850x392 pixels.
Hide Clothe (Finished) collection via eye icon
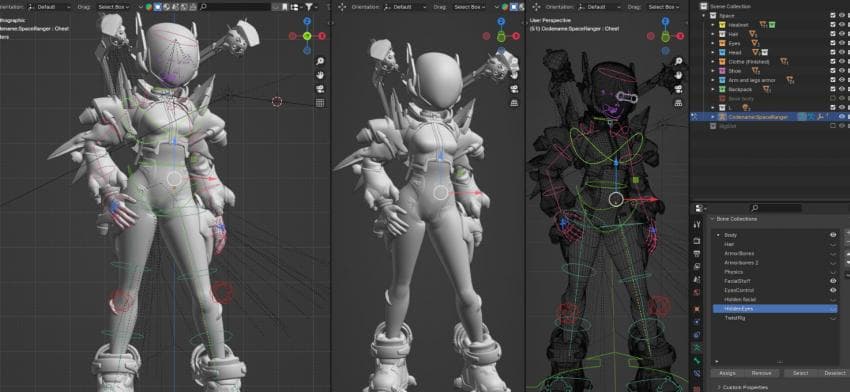pyautogui.click(x=842, y=61)
